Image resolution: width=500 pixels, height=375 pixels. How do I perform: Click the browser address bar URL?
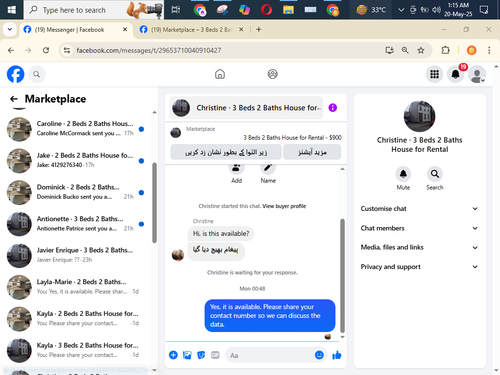point(149,50)
